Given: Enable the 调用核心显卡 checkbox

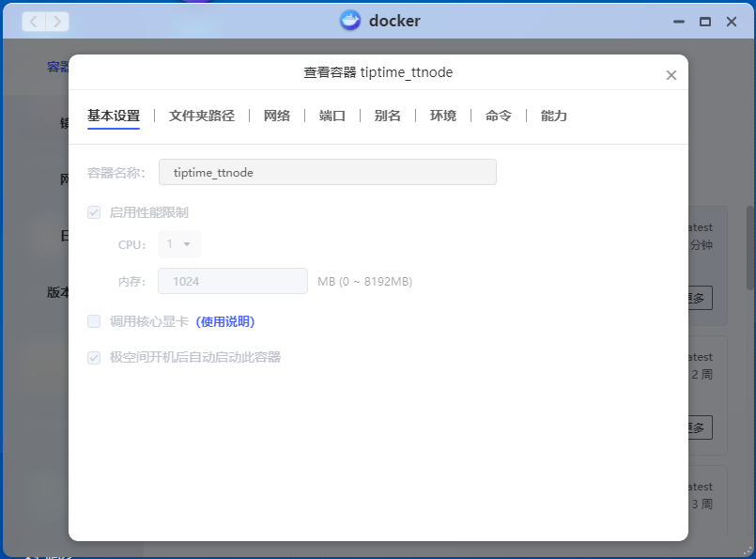Looking at the screenshot, I should coord(94,321).
